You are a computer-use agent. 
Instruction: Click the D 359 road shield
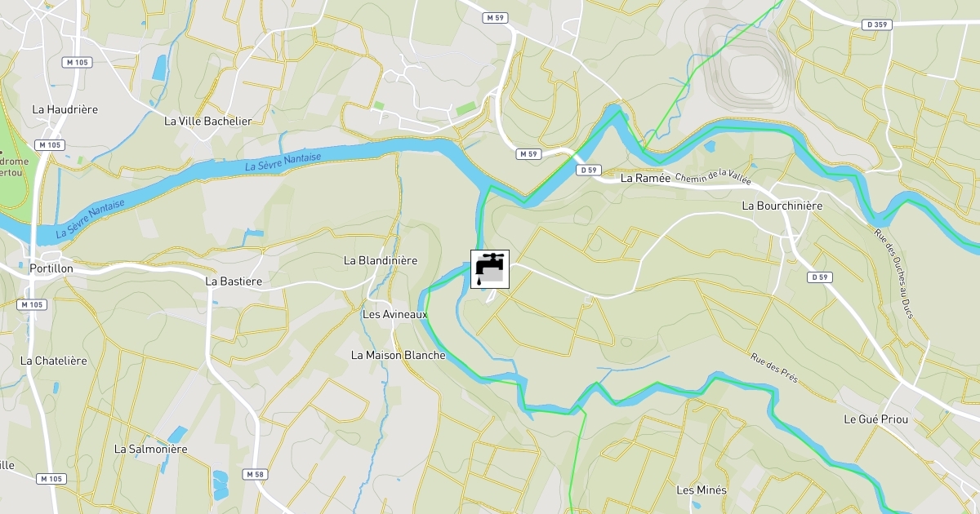click(x=877, y=25)
